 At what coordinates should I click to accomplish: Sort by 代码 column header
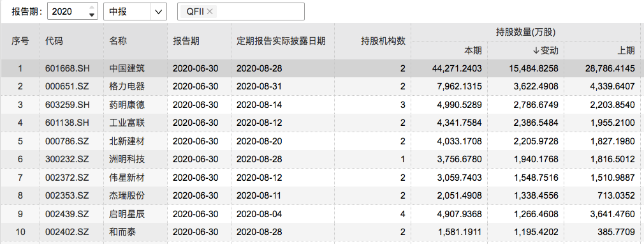[x=54, y=41]
